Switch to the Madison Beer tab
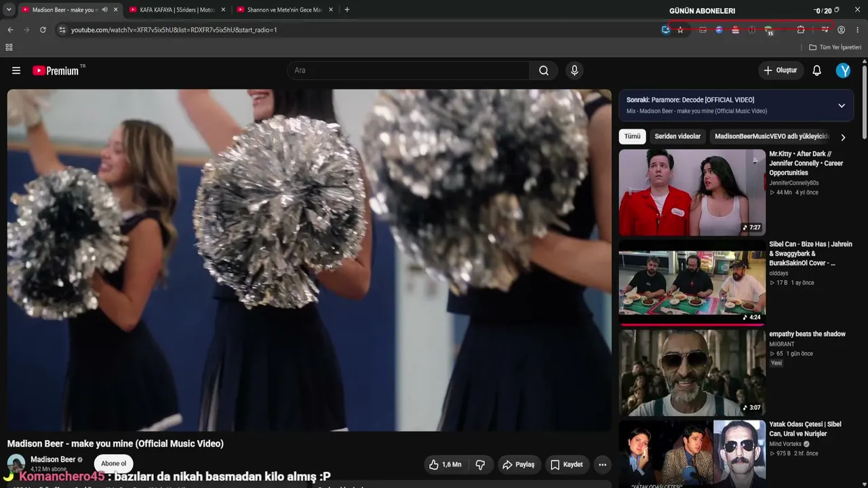Screen dimensions: 868x488 click(65, 9)
